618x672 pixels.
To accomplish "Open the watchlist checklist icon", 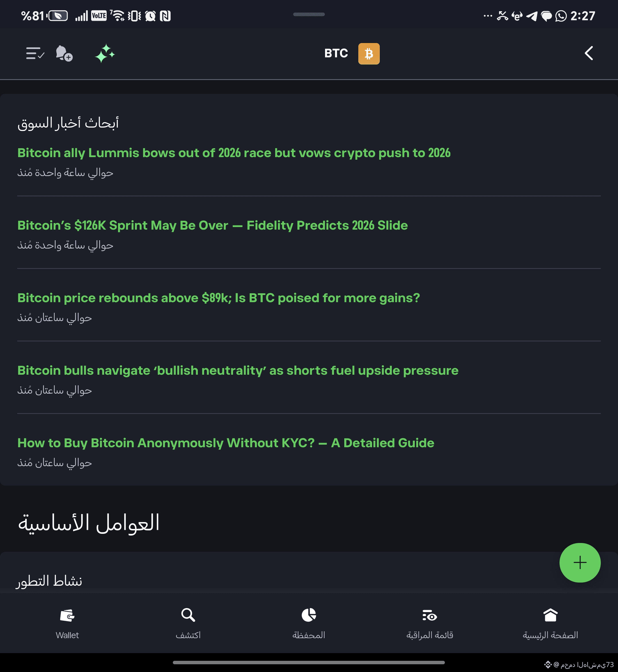I will [35, 54].
